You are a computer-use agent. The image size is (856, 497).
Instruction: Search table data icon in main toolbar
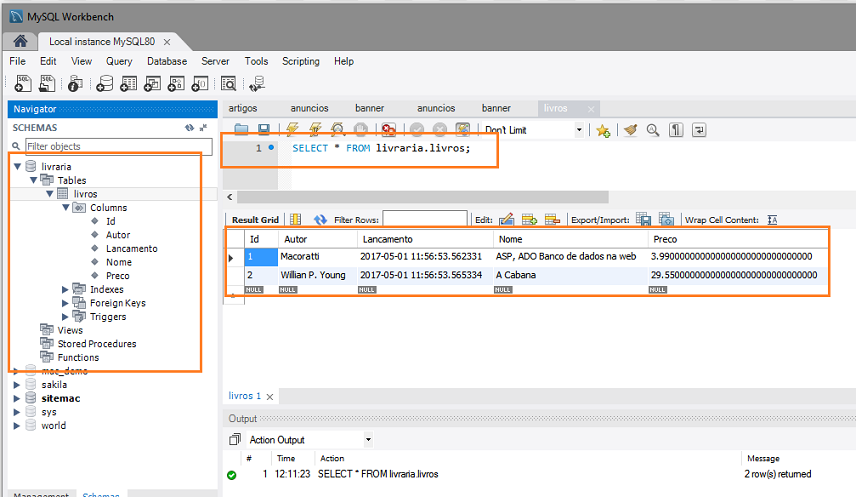click(x=228, y=84)
